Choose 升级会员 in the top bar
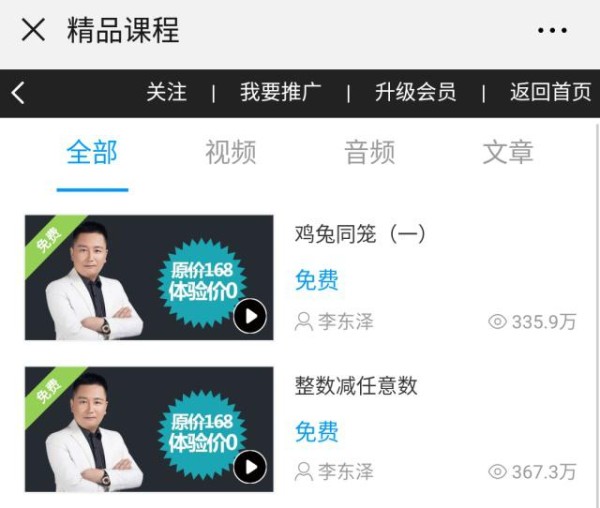Screen dimensions: 600x508 (x=416, y=93)
